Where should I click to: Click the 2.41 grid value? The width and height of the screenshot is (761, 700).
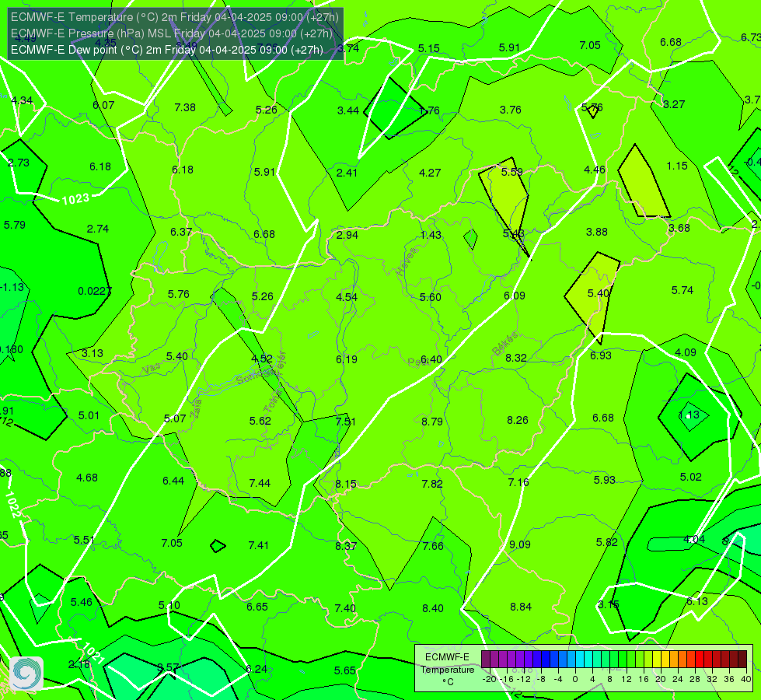(x=347, y=173)
